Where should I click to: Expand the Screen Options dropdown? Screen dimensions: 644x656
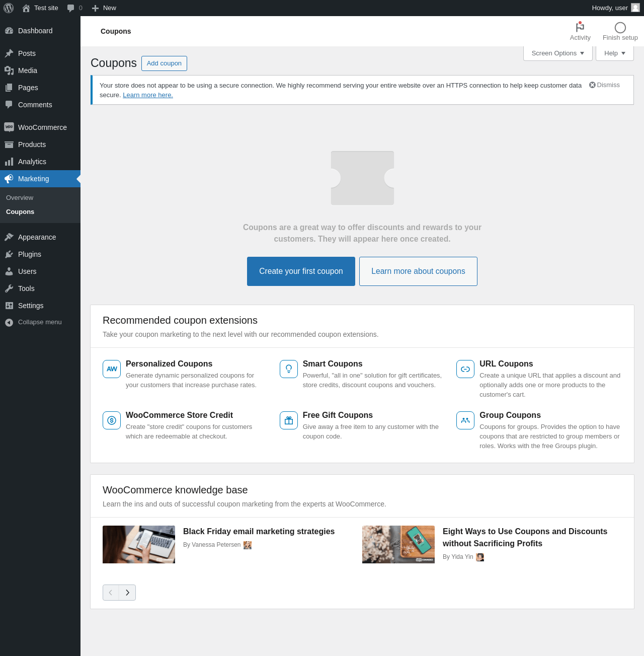[558, 53]
